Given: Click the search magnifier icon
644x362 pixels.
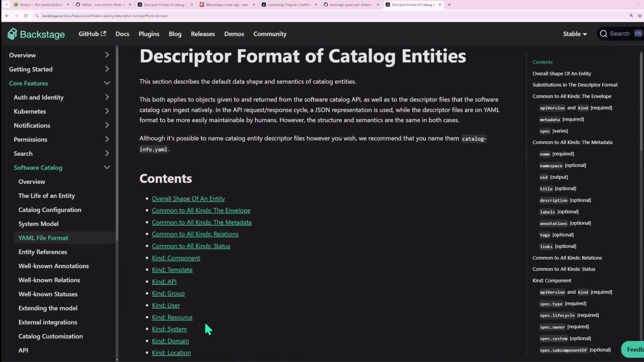Looking at the screenshot, I should (603, 34).
